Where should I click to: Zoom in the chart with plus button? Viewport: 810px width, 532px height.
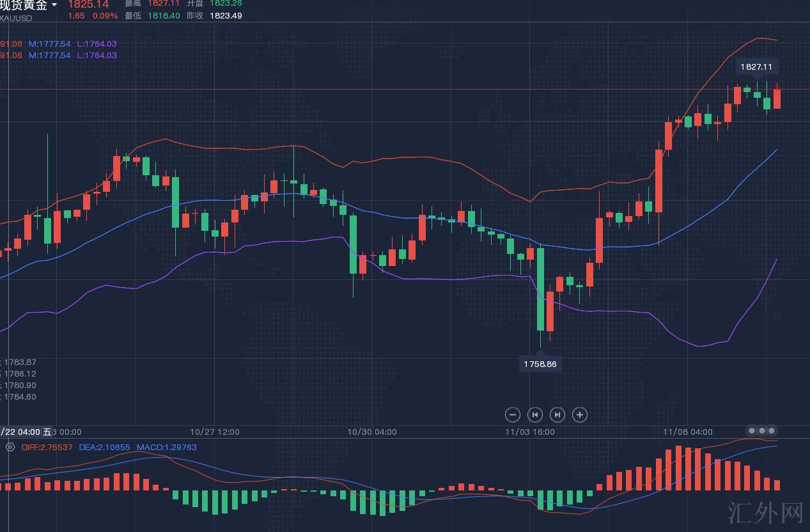(x=579, y=415)
